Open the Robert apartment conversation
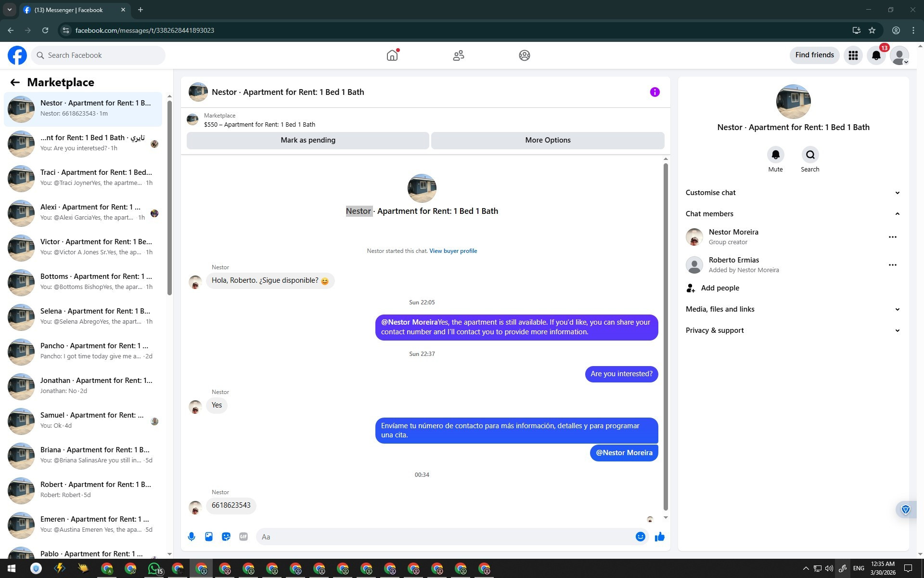Image resolution: width=924 pixels, height=578 pixels. click(83, 490)
